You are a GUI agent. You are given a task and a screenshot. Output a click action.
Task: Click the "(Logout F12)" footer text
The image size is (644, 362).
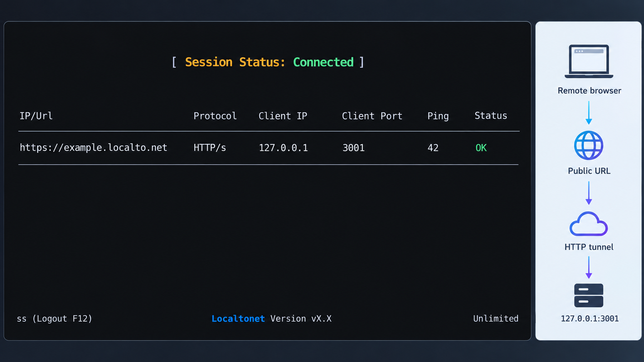click(62, 319)
